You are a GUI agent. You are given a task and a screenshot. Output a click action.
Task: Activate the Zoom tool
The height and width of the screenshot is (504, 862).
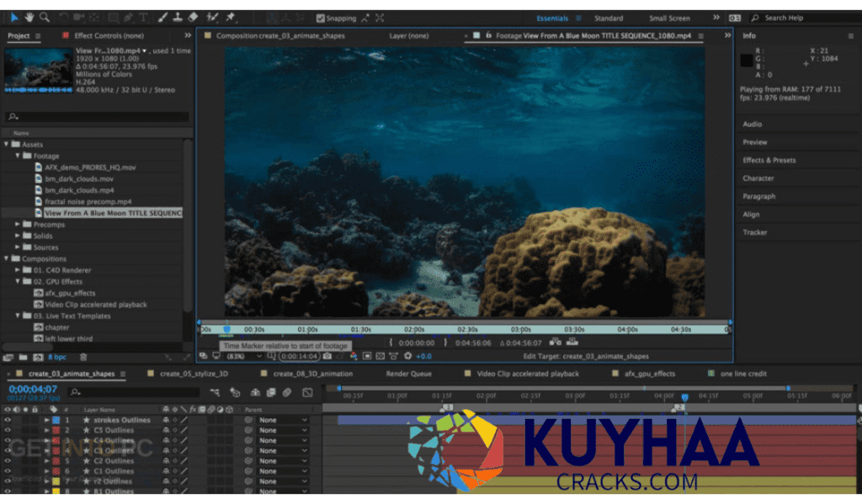pyautogui.click(x=45, y=16)
